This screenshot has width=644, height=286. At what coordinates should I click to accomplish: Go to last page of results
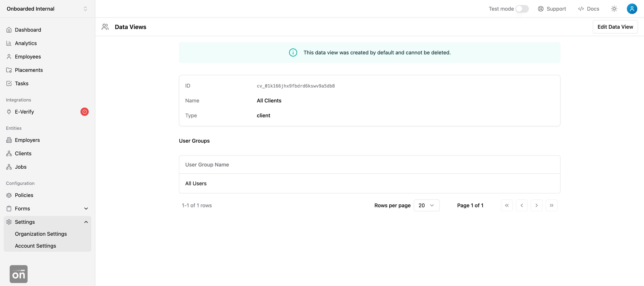(551, 205)
